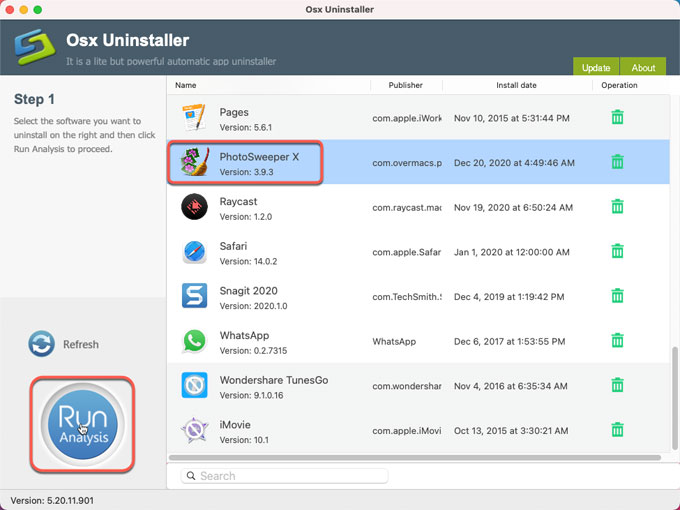Image resolution: width=680 pixels, height=510 pixels.
Task: Click the "Version: 14.0.2" text under Safari
Action: (x=248, y=262)
